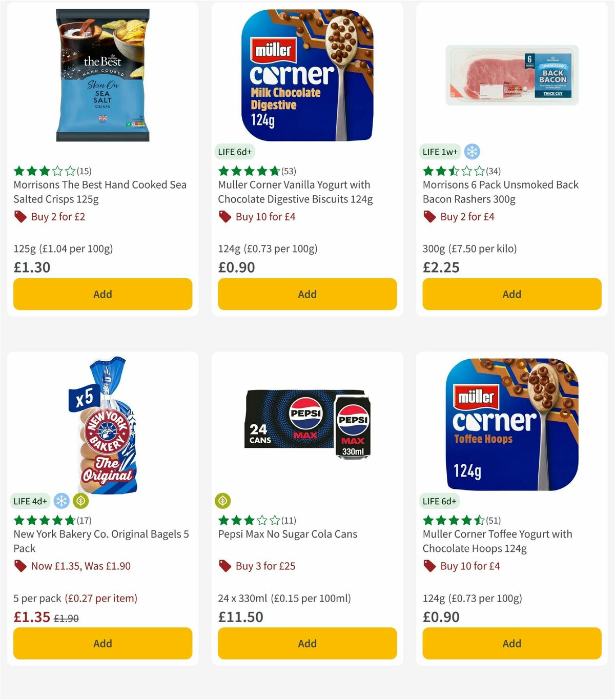Add Muller Corner Toffee Yogurt to basket
This screenshot has height=700, width=615.
click(x=511, y=643)
